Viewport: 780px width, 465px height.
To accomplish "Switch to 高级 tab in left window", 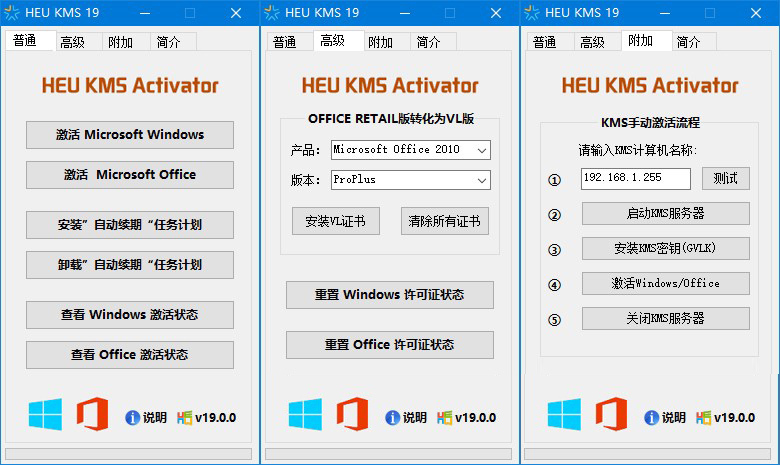I will (78, 42).
